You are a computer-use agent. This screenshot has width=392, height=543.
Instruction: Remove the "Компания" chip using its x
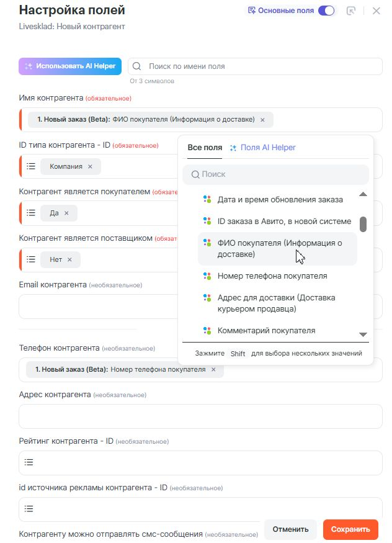point(90,166)
